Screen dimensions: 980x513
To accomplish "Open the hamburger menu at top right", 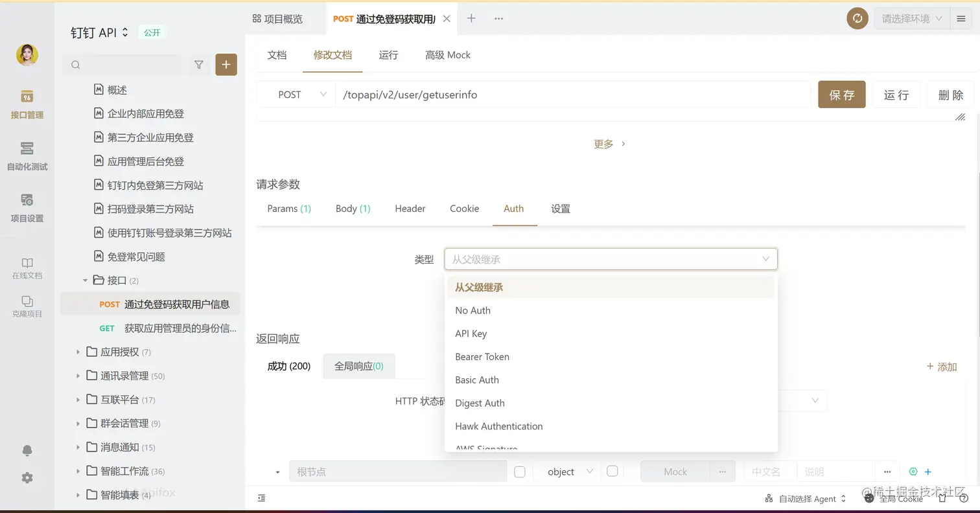I will coord(961,19).
